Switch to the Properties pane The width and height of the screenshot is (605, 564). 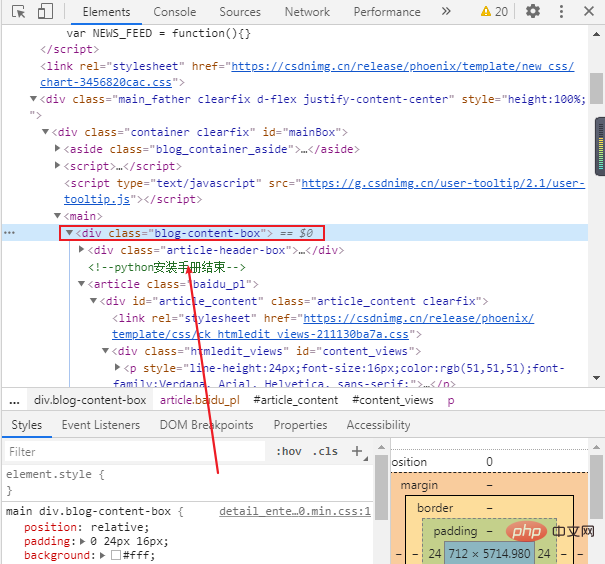pyautogui.click(x=300, y=425)
